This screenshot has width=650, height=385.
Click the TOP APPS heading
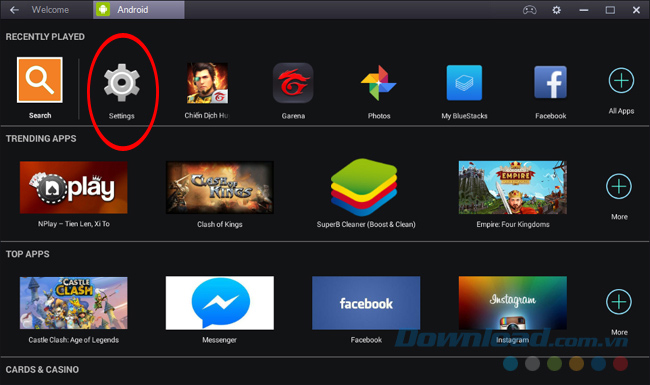(x=27, y=254)
